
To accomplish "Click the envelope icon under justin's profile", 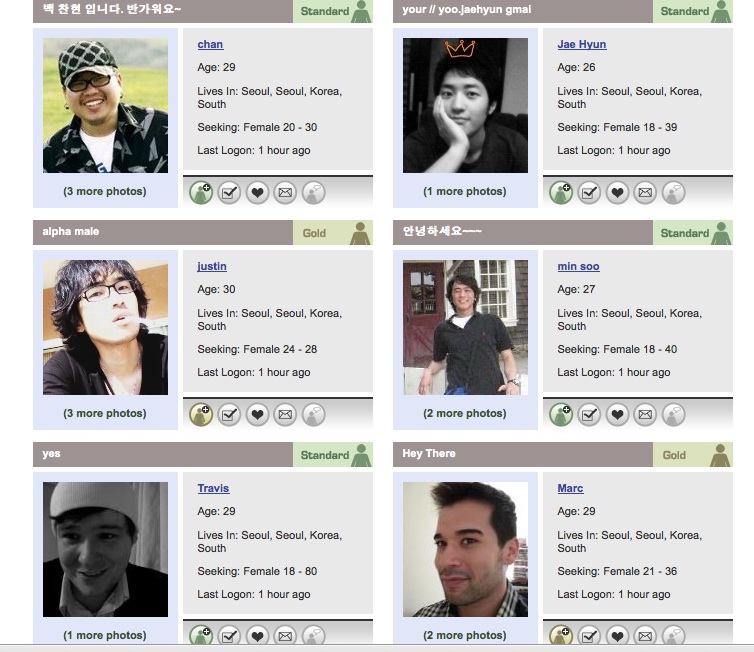I will [285, 415].
